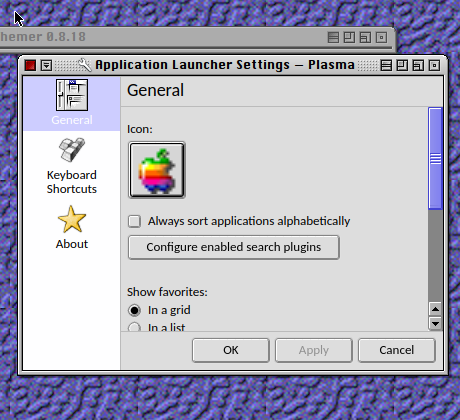Click the 'Show favorites:' label
The image size is (460, 420).
[167, 292]
